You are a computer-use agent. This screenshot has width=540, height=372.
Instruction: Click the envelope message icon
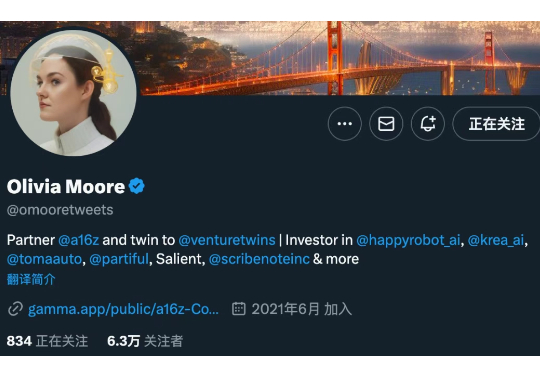click(386, 124)
